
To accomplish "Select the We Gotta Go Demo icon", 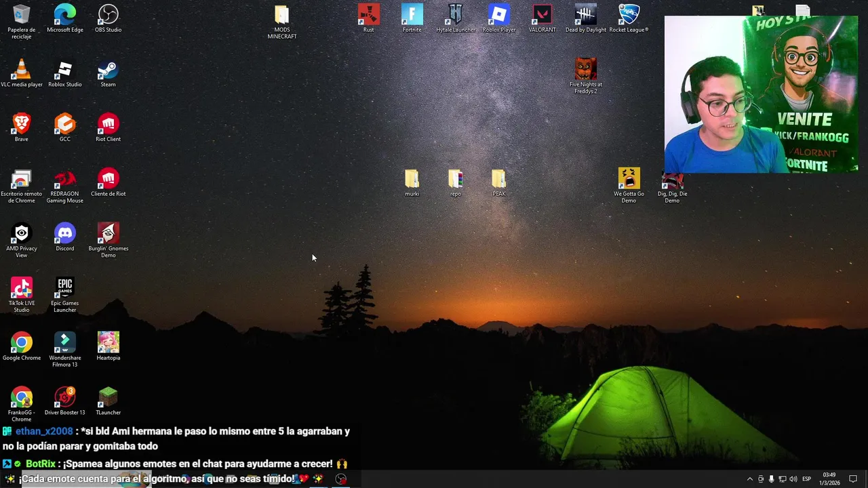I will [629, 186].
